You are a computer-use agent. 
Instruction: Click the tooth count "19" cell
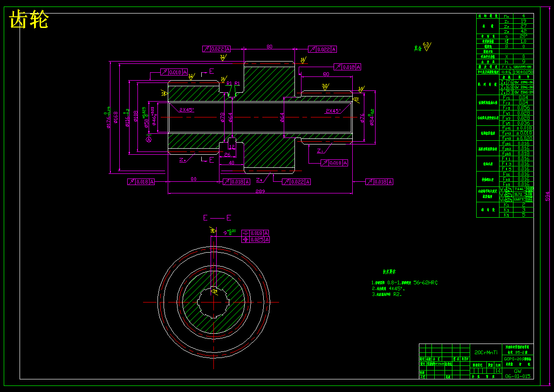523,21
